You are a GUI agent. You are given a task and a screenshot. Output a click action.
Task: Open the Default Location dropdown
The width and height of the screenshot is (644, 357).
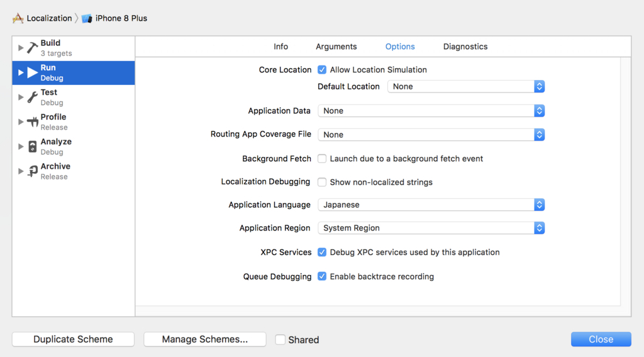[x=466, y=86]
